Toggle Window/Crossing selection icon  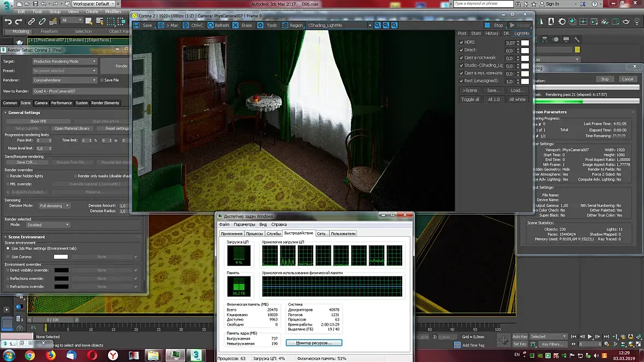pos(122,21)
